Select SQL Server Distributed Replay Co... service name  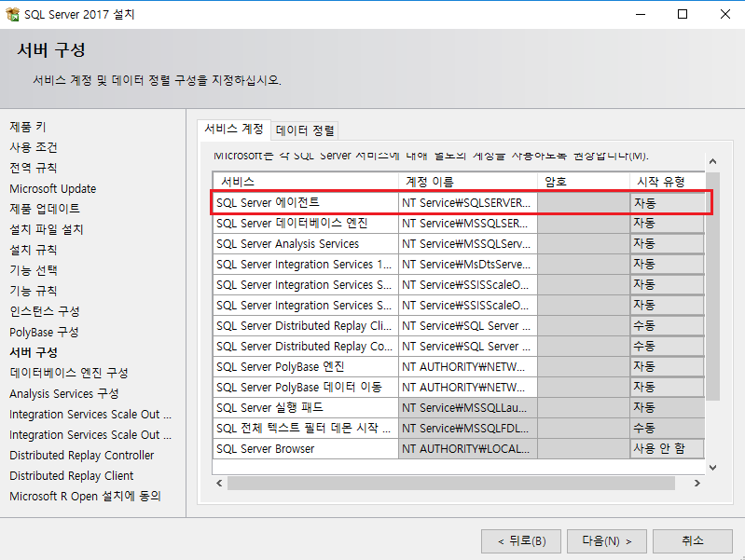coord(304,347)
